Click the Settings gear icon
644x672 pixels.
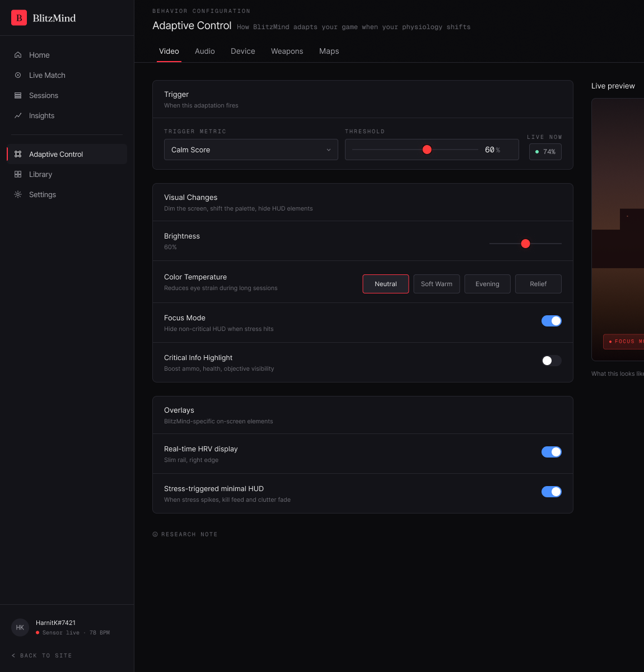click(18, 194)
